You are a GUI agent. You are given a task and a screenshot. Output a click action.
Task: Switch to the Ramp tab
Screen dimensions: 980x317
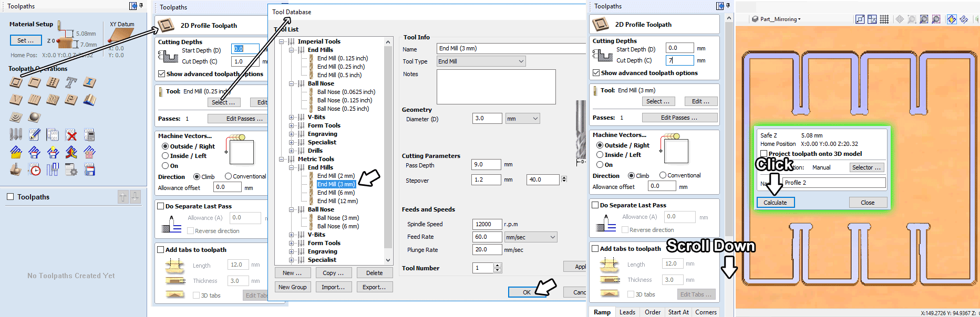602,312
